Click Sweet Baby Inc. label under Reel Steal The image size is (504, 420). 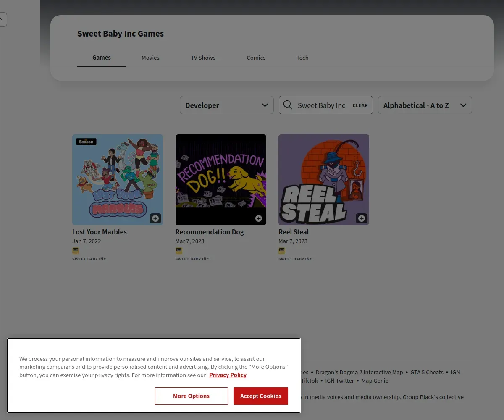(296, 259)
